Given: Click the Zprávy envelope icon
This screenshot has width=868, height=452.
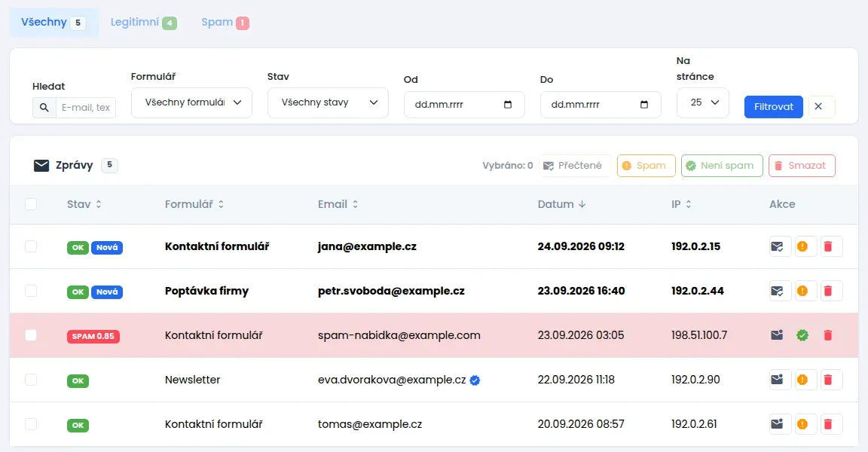Looking at the screenshot, I should click(41, 166).
